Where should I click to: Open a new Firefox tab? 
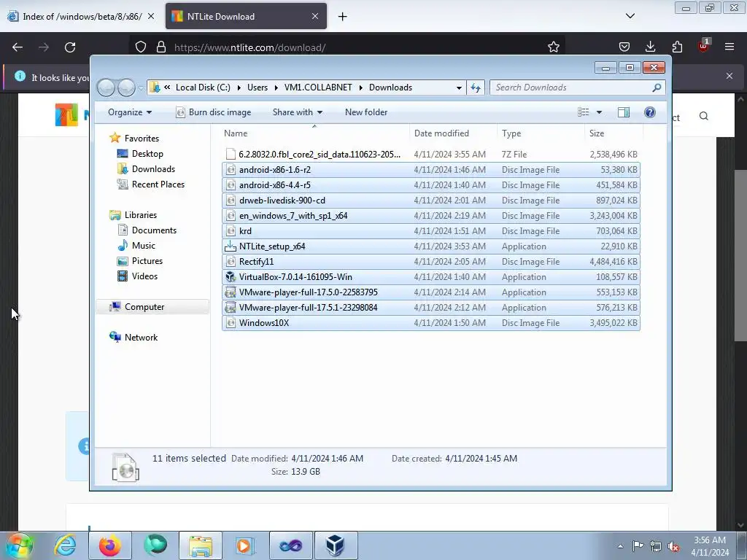click(x=342, y=17)
